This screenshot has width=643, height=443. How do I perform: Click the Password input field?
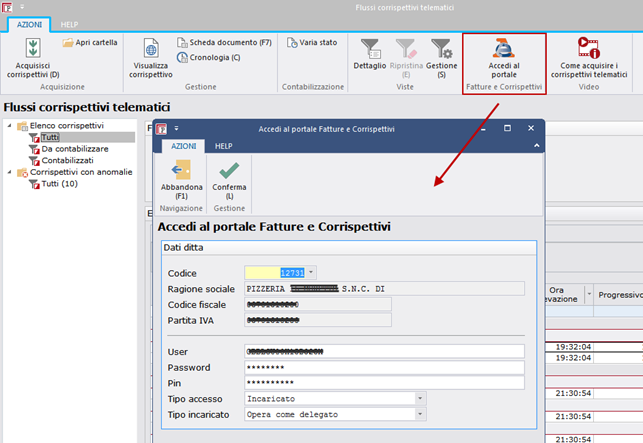tap(383, 367)
